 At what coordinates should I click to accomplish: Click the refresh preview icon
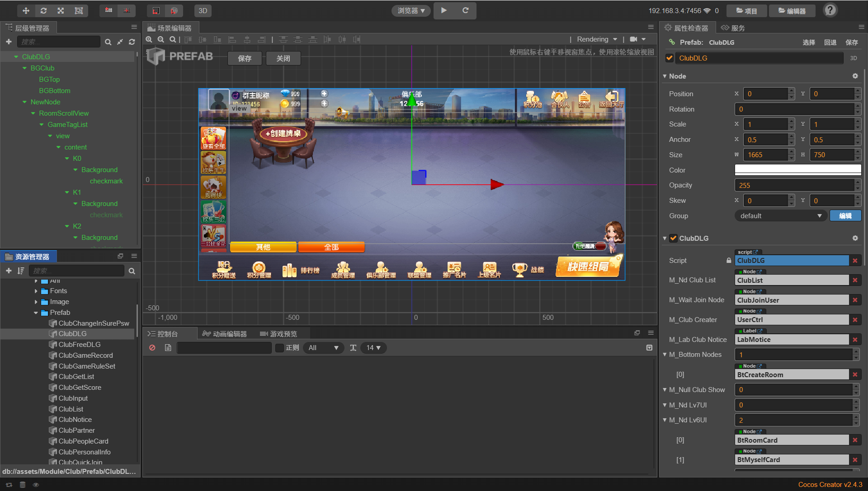point(465,10)
